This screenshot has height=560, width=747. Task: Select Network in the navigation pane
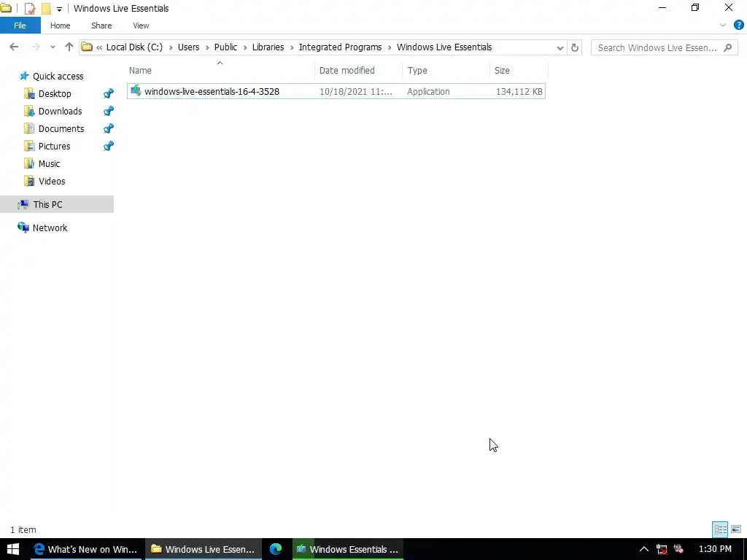(50, 228)
